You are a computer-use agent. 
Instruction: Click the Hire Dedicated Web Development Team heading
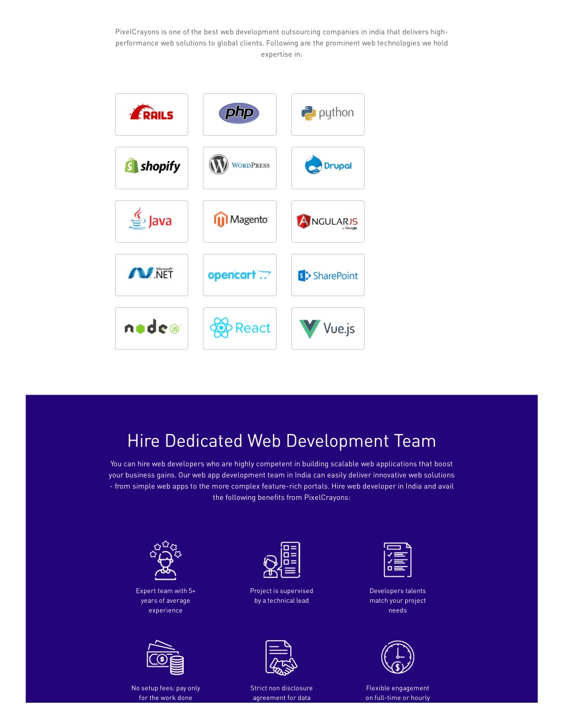click(281, 441)
